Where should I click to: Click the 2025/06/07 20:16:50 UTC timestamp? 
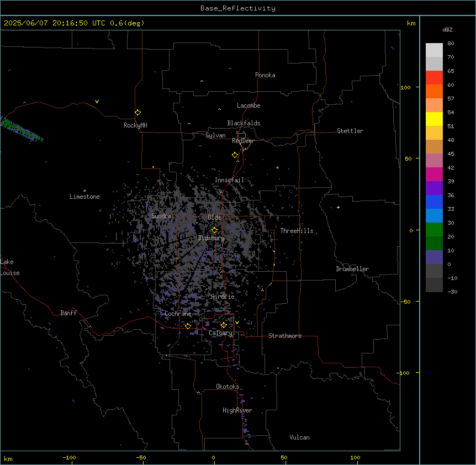click(54, 23)
